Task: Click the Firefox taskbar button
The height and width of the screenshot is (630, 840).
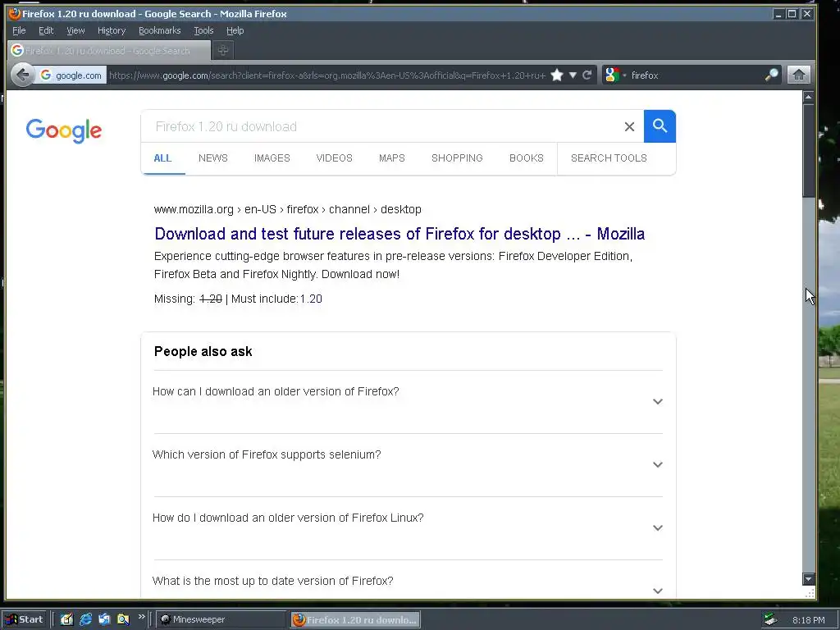Action: [356, 619]
